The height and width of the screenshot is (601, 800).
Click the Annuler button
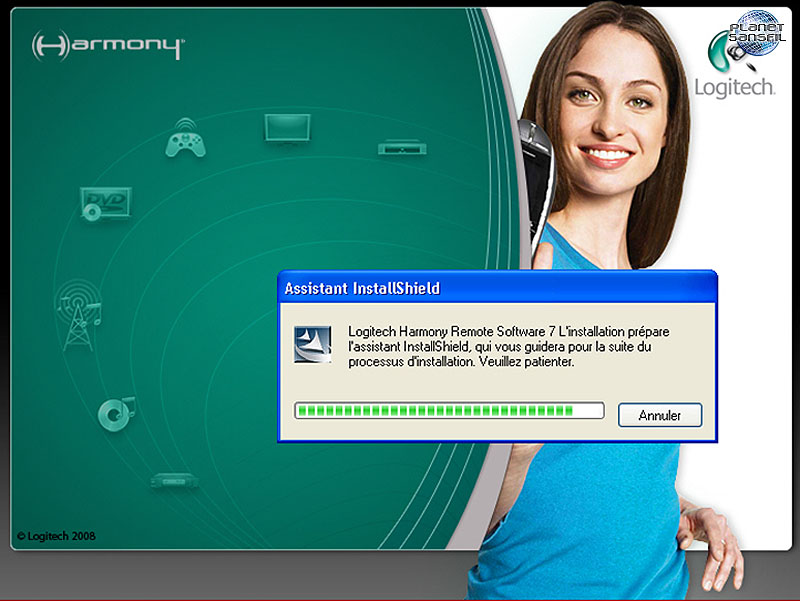(x=660, y=415)
